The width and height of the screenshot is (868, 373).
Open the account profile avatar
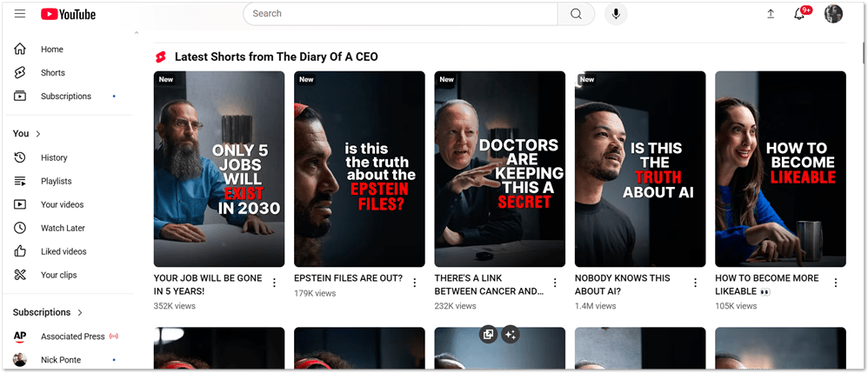click(833, 14)
